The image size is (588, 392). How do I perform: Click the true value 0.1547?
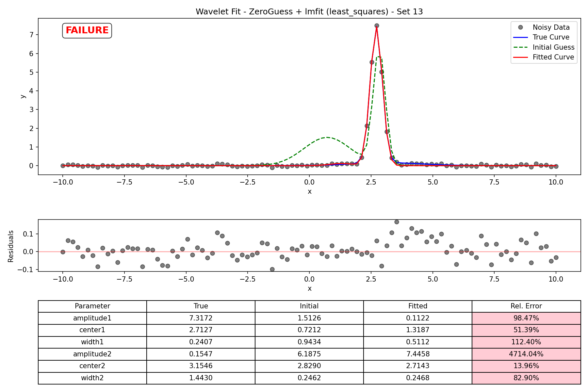click(x=201, y=354)
